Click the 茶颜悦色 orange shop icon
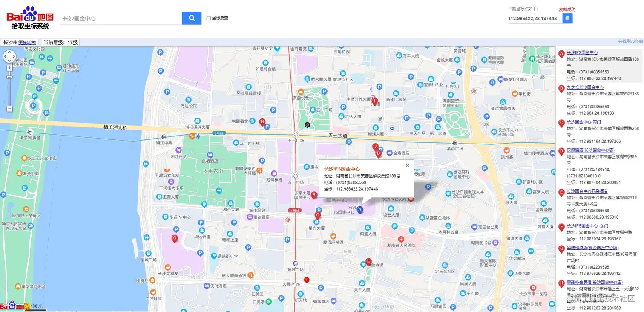 point(301,91)
